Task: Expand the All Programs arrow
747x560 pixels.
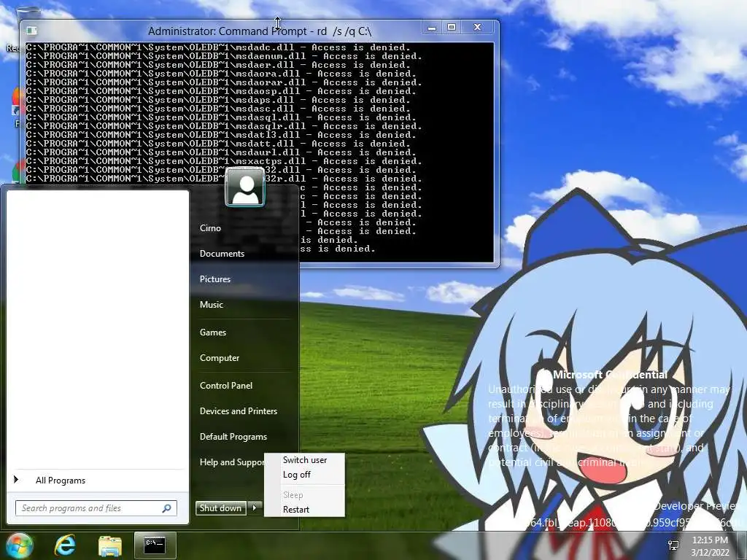Action: [16, 480]
